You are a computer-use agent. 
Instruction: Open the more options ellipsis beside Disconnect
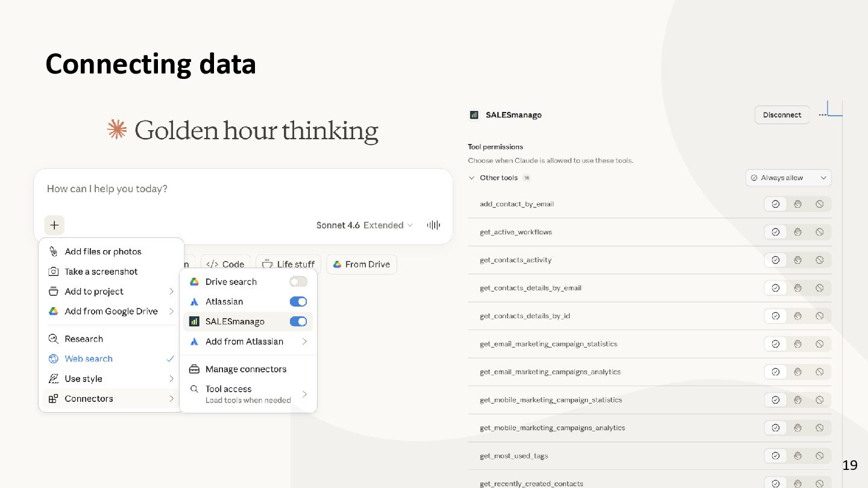822,115
